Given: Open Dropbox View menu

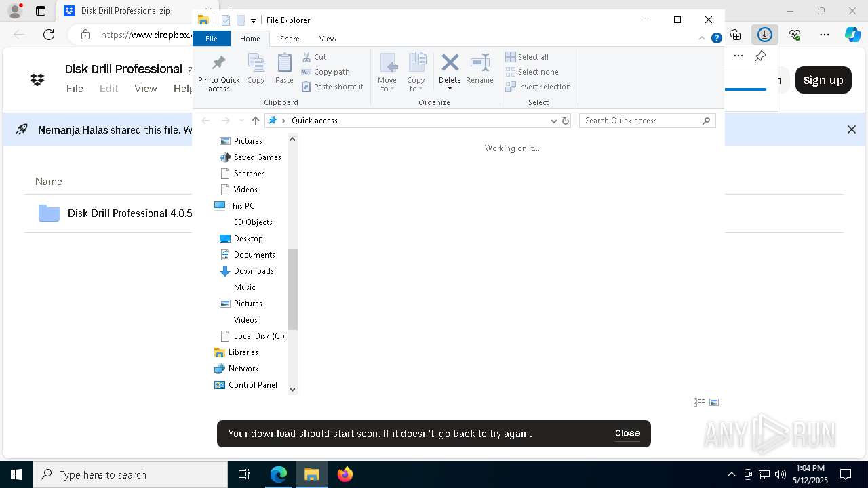Looking at the screenshot, I should (x=145, y=89).
